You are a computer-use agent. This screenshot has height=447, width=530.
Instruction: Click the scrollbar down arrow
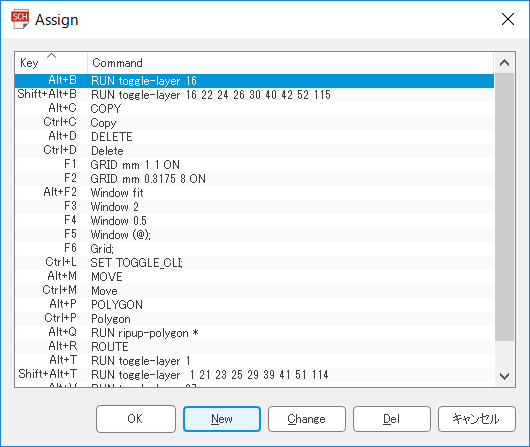(x=504, y=376)
